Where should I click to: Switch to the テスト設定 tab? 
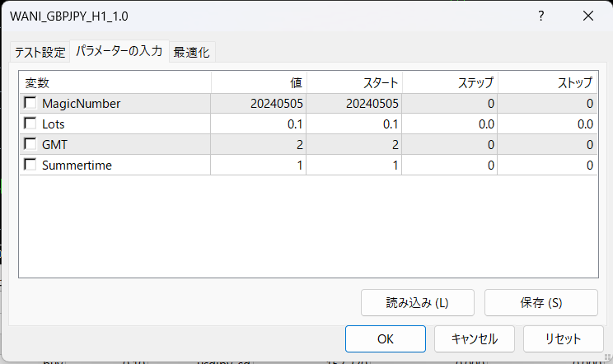tap(39, 52)
